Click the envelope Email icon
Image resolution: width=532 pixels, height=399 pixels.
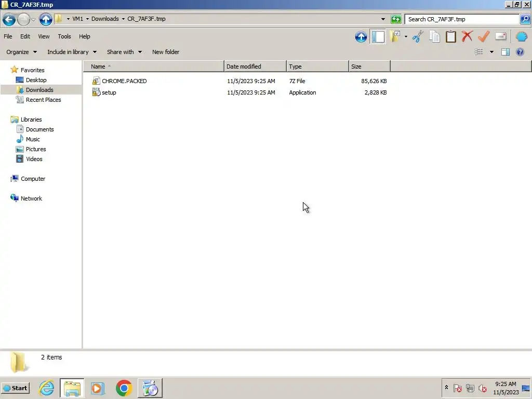[x=500, y=36]
